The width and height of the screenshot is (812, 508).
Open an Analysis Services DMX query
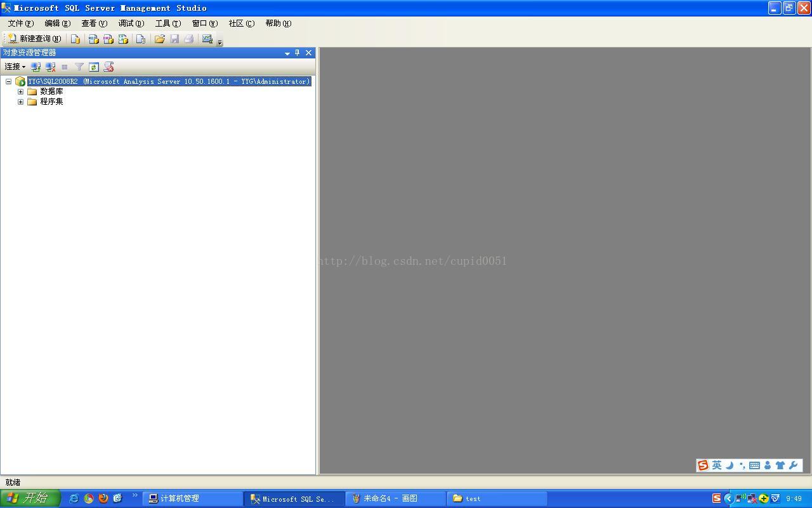coord(108,39)
